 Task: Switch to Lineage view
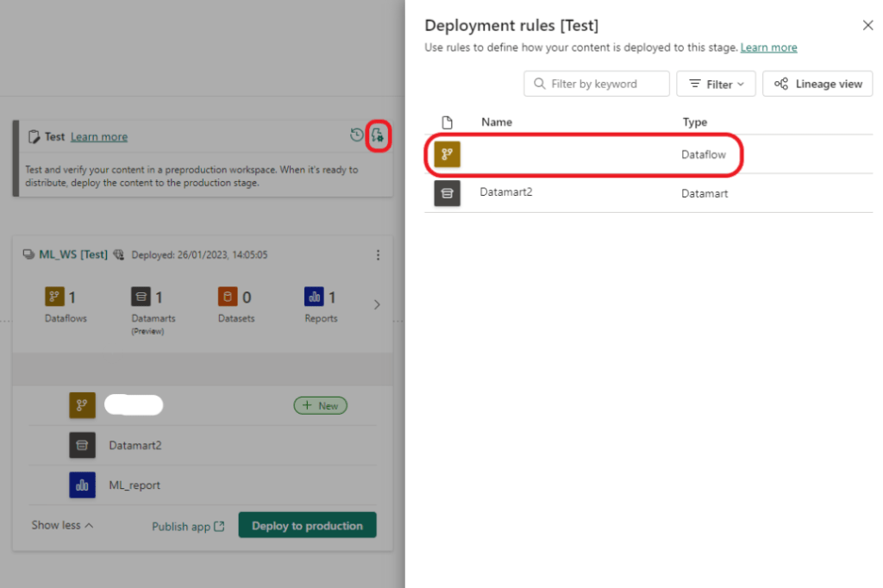coord(817,84)
